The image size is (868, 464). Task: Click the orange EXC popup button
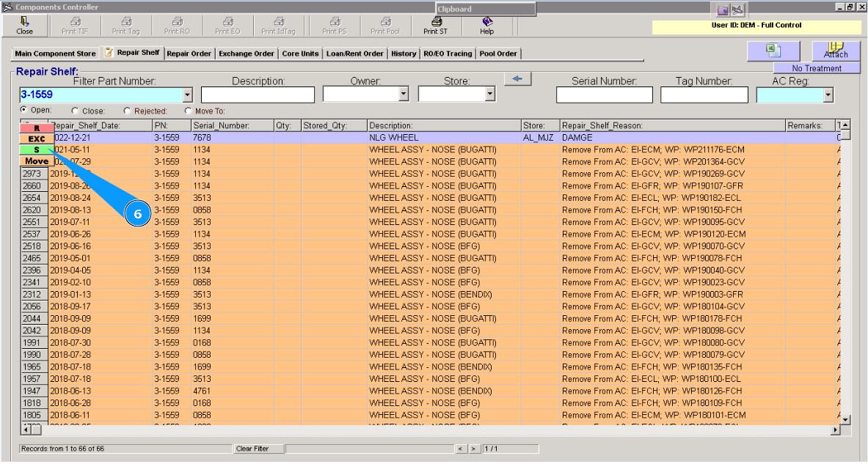[x=37, y=139]
